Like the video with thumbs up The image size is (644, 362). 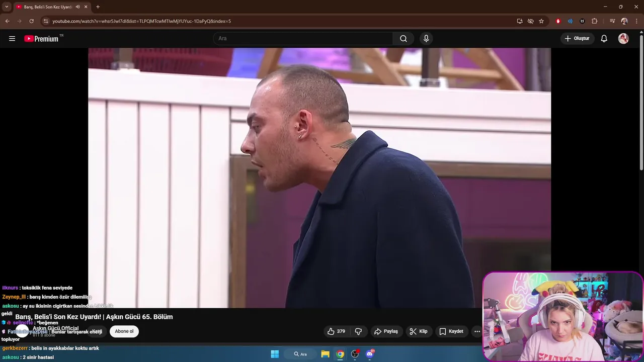coord(336,331)
